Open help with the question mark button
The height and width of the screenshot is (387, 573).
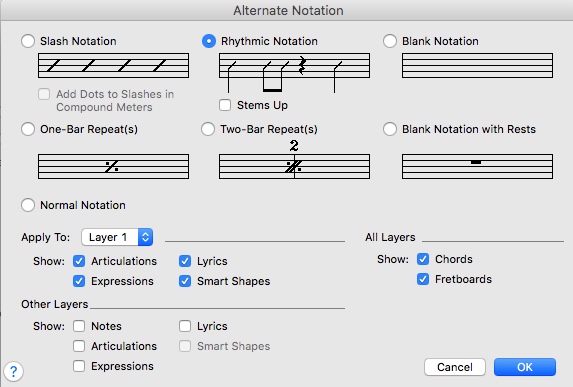tap(14, 372)
